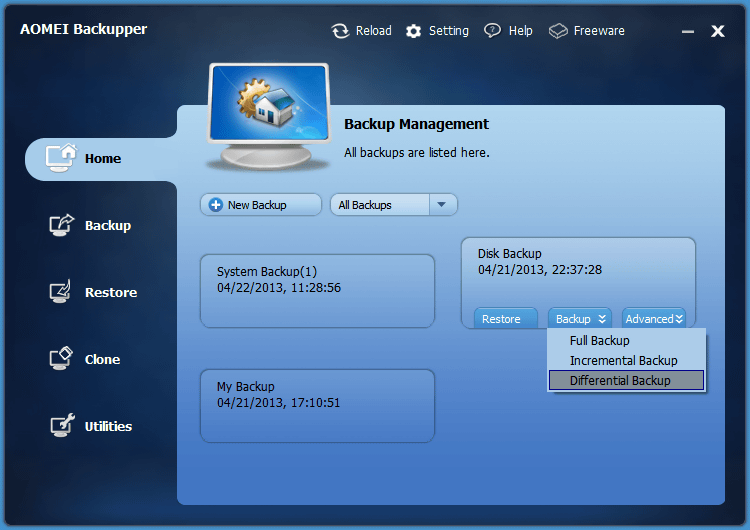The width and height of the screenshot is (750, 530).
Task: Select the System Backup(1) card
Action: (x=317, y=291)
